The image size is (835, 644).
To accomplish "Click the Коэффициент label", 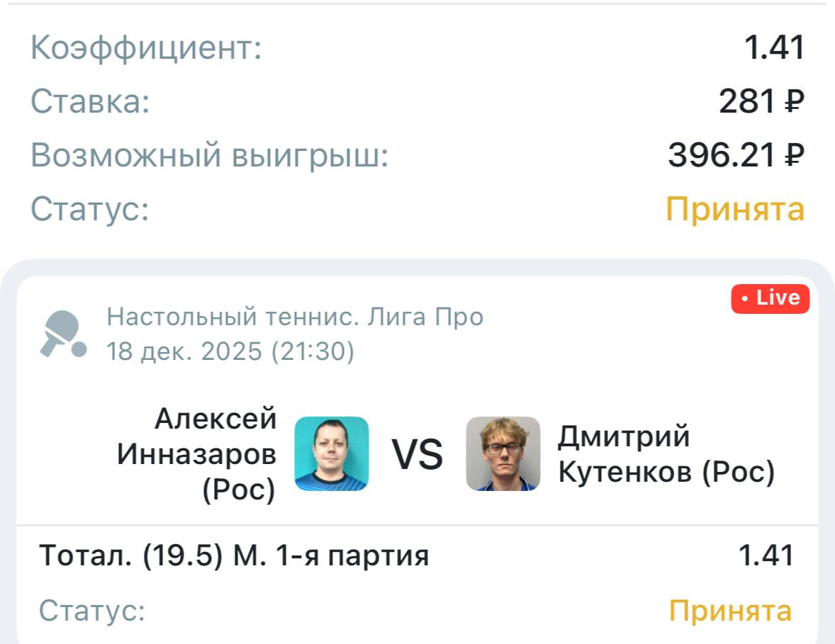I will click(146, 48).
